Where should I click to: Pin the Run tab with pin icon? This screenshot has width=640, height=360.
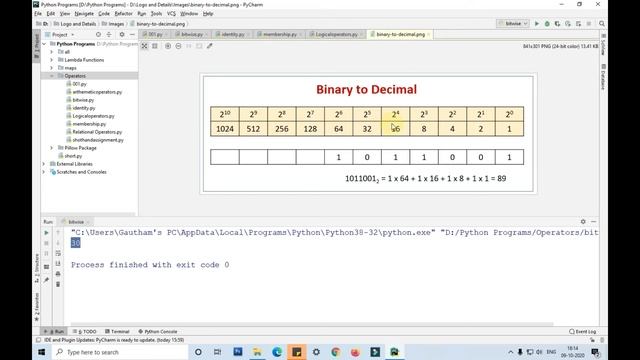(47, 280)
